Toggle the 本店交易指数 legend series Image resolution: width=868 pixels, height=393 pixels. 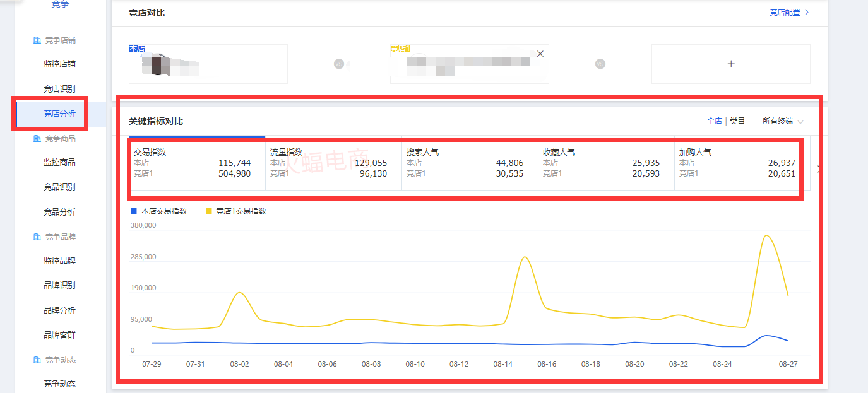click(159, 211)
